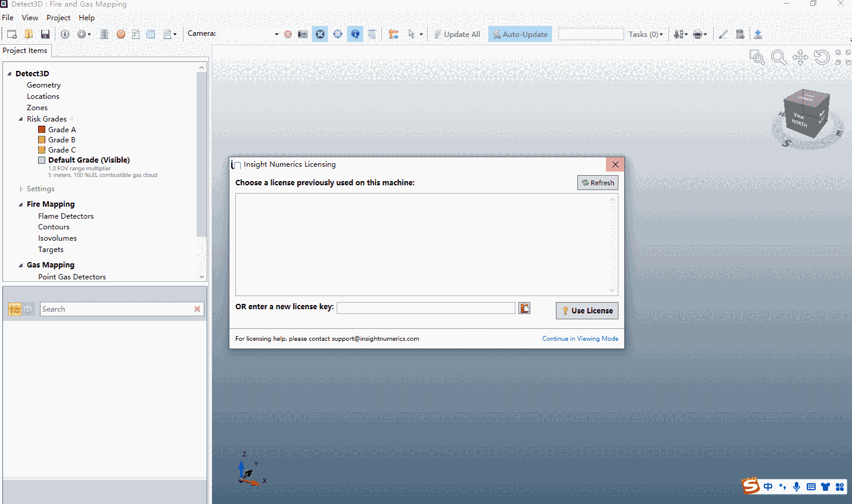Open the Sogou soft keyboard icon
Image resolution: width=852 pixels, height=504 pixels.
(811, 487)
